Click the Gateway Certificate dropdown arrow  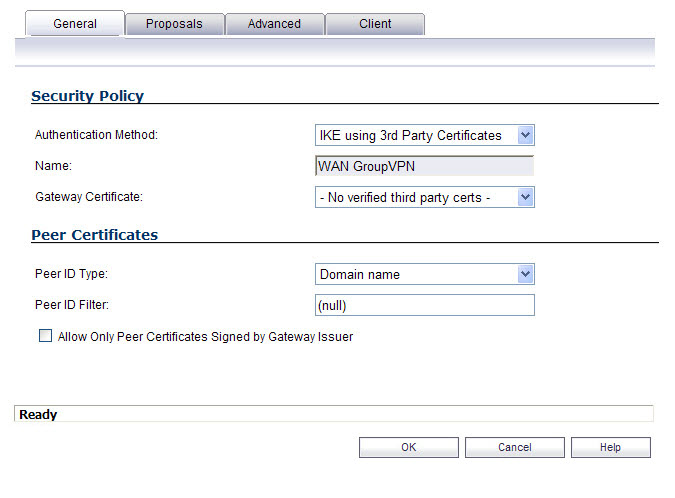pyautogui.click(x=525, y=197)
